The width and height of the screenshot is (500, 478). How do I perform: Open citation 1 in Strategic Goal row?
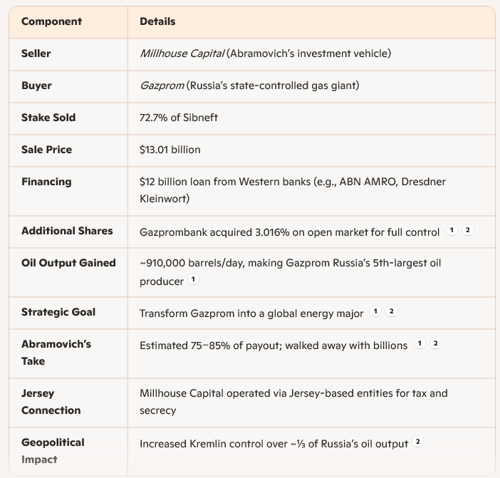click(x=375, y=311)
